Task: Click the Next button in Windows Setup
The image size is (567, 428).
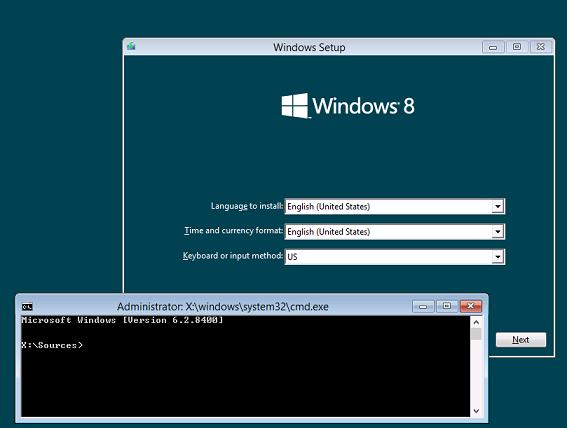Action: click(521, 340)
